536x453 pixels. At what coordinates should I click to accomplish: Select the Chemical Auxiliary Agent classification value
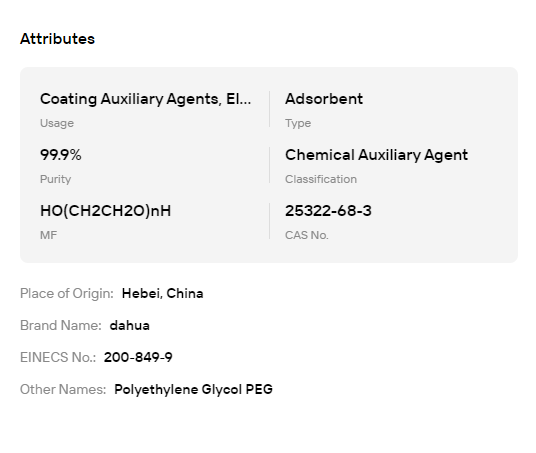click(376, 155)
